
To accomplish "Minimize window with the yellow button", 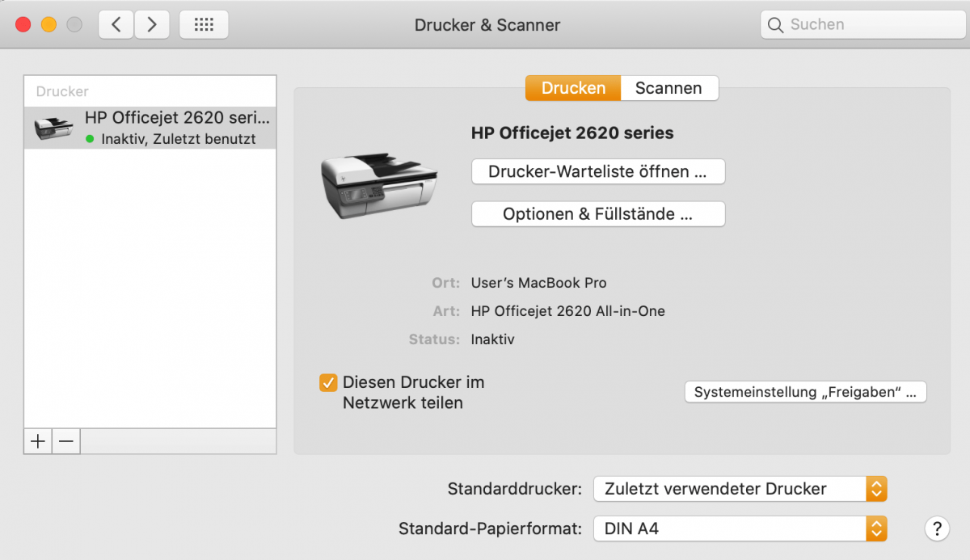I will pyautogui.click(x=48, y=24).
